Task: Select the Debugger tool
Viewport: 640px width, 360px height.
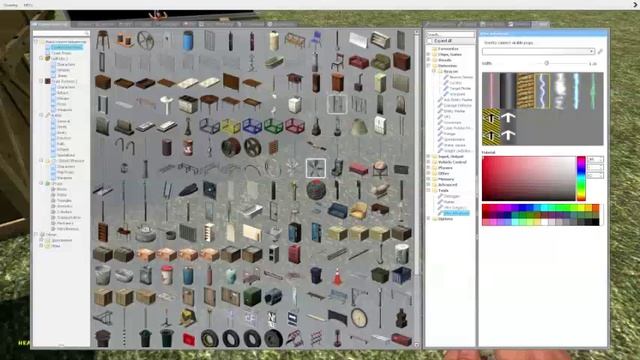Action: pyautogui.click(x=451, y=196)
